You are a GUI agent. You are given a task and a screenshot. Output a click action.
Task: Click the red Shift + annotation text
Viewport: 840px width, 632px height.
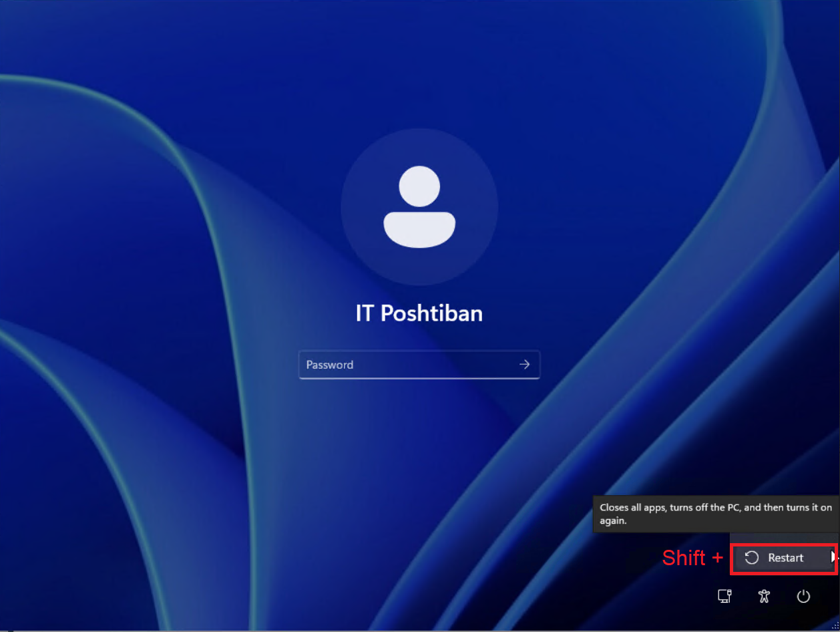(x=692, y=558)
